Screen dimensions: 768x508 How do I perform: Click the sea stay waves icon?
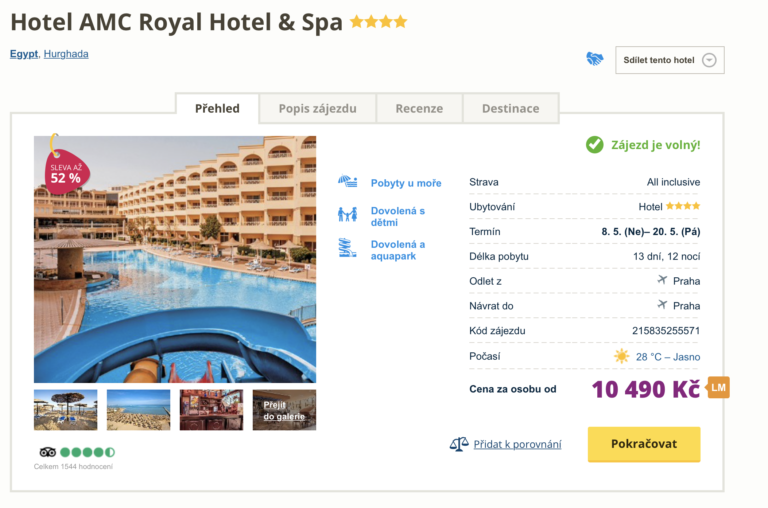click(x=347, y=182)
